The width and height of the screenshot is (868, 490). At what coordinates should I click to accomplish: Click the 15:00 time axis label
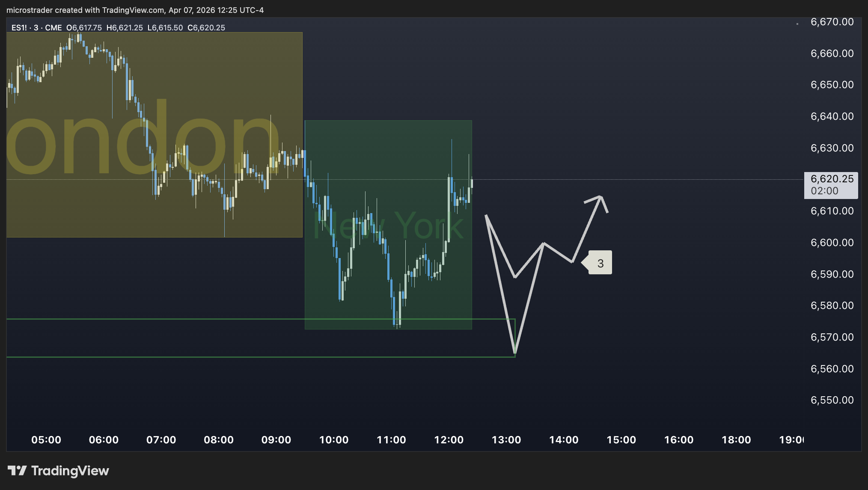click(621, 440)
